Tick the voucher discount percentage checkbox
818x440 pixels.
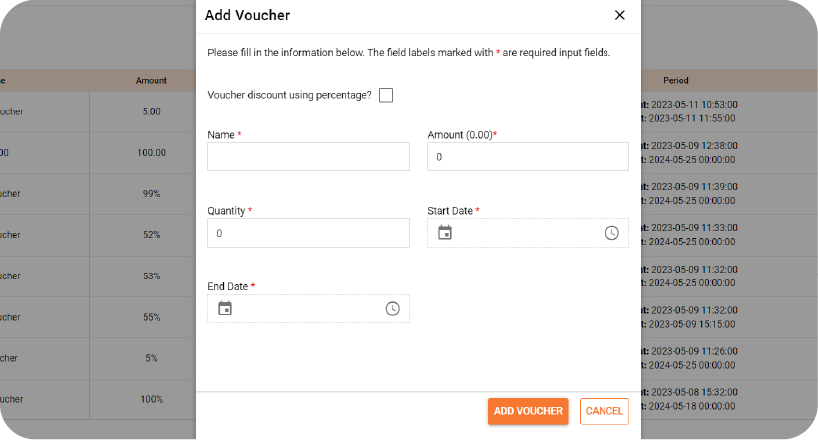point(386,95)
